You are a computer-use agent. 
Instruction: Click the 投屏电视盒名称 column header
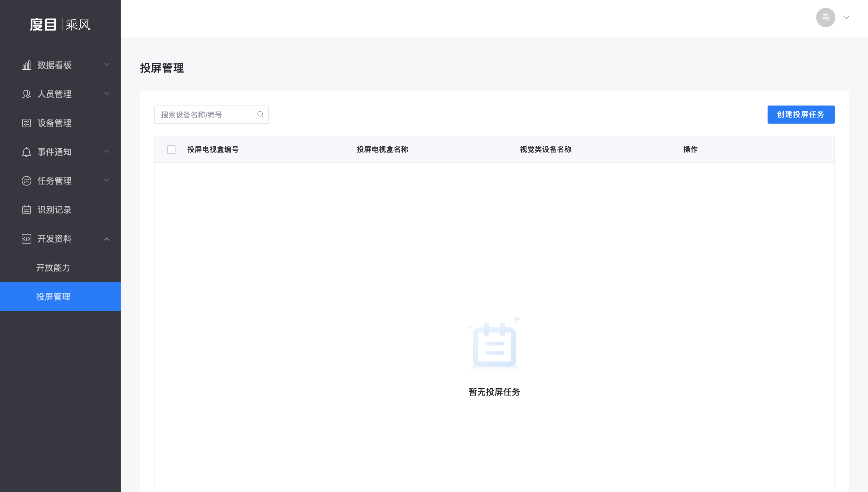(382, 149)
